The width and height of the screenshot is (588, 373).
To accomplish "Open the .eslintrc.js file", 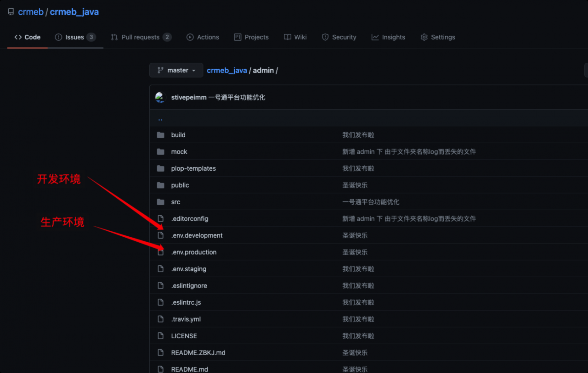I will [186, 302].
